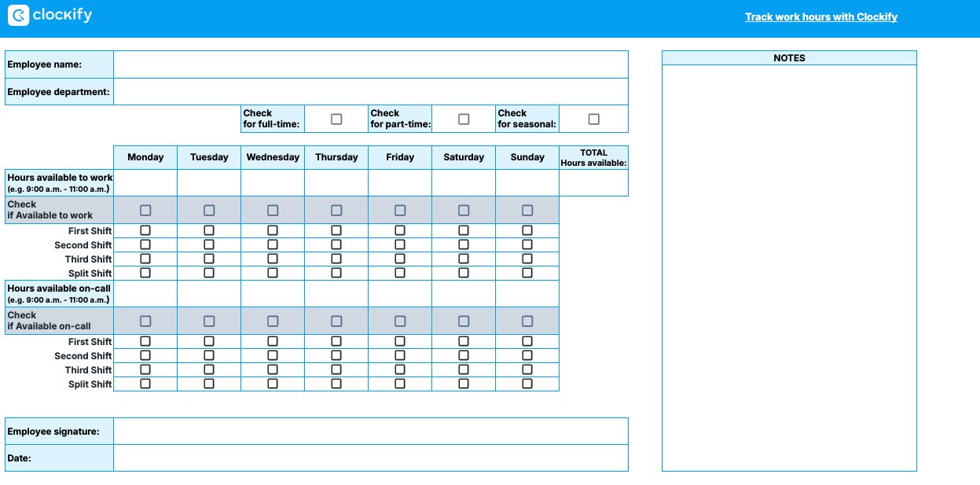The height and width of the screenshot is (485, 980).
Task: Enable the seasonal employment checkbox
Action: pos(593,119)
